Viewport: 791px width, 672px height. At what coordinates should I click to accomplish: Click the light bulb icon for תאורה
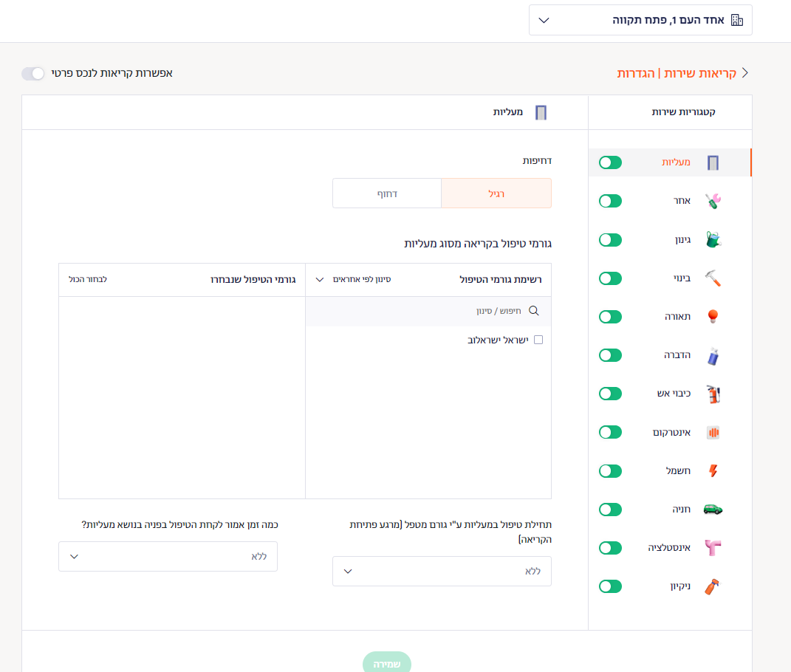pos(713,317)
